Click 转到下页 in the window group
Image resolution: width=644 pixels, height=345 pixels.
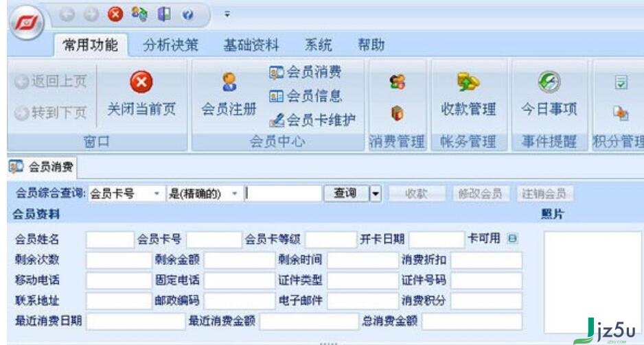tap(51, 112)
